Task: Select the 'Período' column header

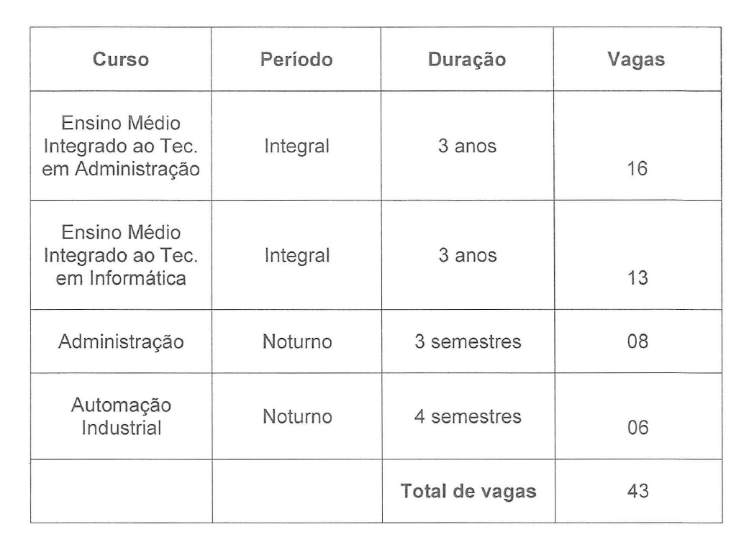Action: pyautogui.click(x=296, y=60)
